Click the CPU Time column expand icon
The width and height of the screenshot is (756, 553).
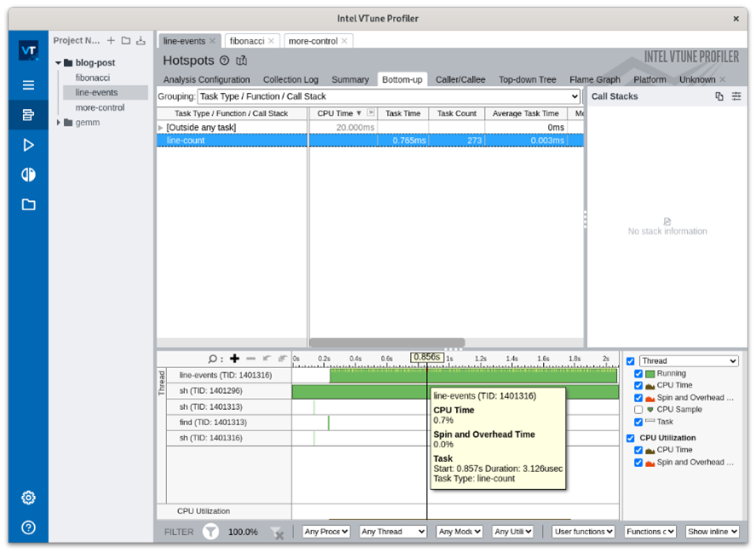(x=371, y=112)
